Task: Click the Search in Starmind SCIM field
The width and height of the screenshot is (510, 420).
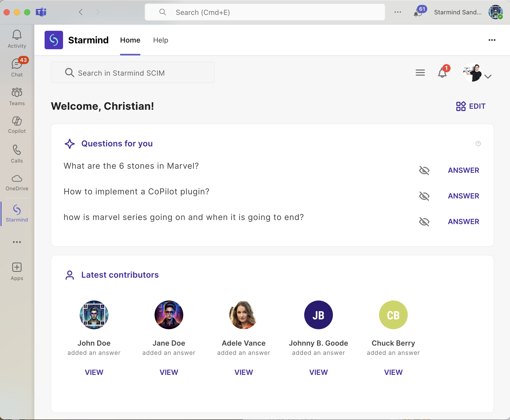Action: pos(133,73)
